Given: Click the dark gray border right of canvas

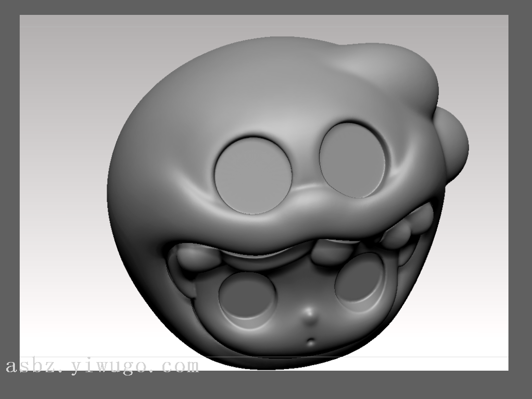Looking at the screenshot, I should (520, 192).
